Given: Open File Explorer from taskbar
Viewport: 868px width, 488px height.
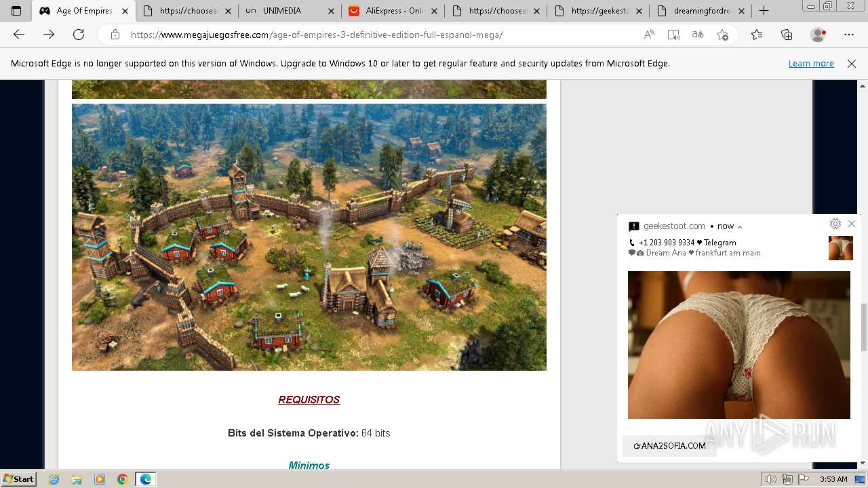Looking at the screenshot, I should coord(77,479).
